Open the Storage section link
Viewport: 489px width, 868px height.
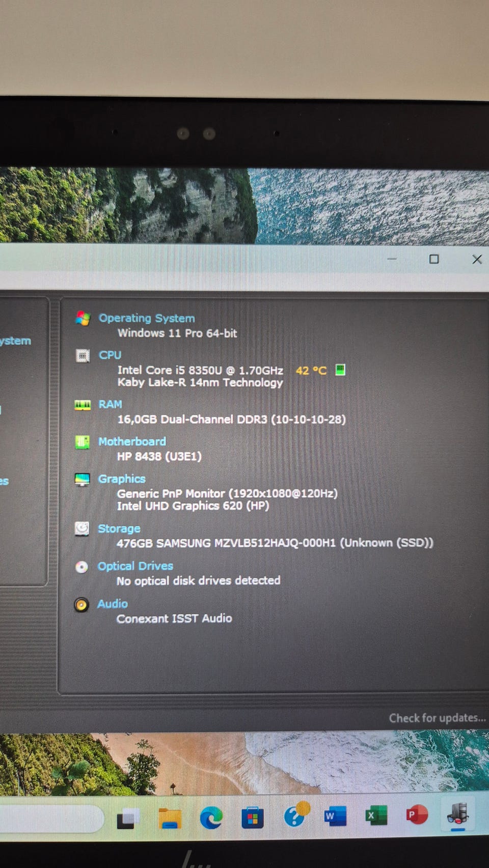tap(119, 529)
